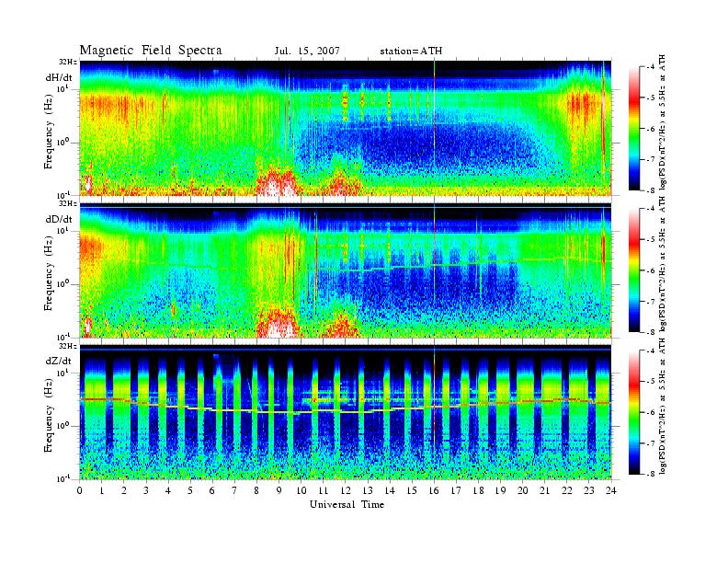Open the dD/dt spectrogram plot
Image resolution: width=728 pixels, height=563 pixels.
coord(346,270)
